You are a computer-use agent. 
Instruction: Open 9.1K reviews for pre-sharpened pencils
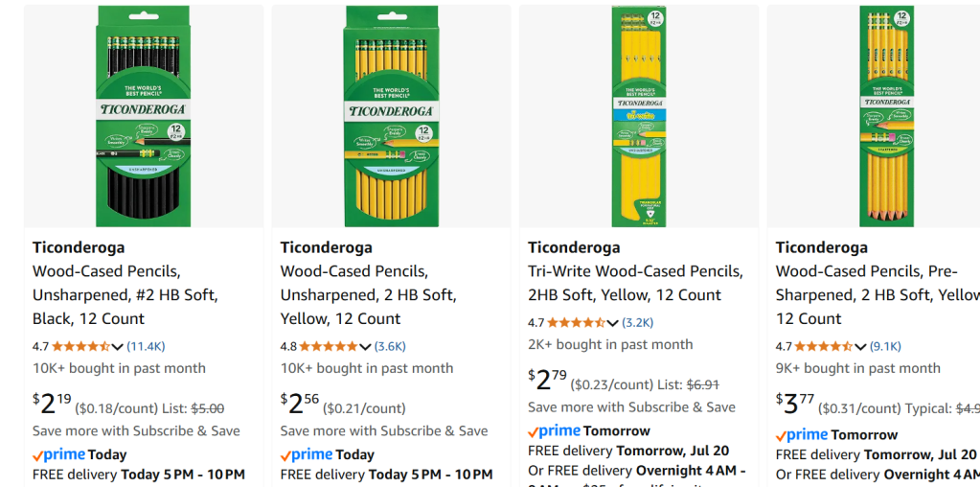(885, 346)
